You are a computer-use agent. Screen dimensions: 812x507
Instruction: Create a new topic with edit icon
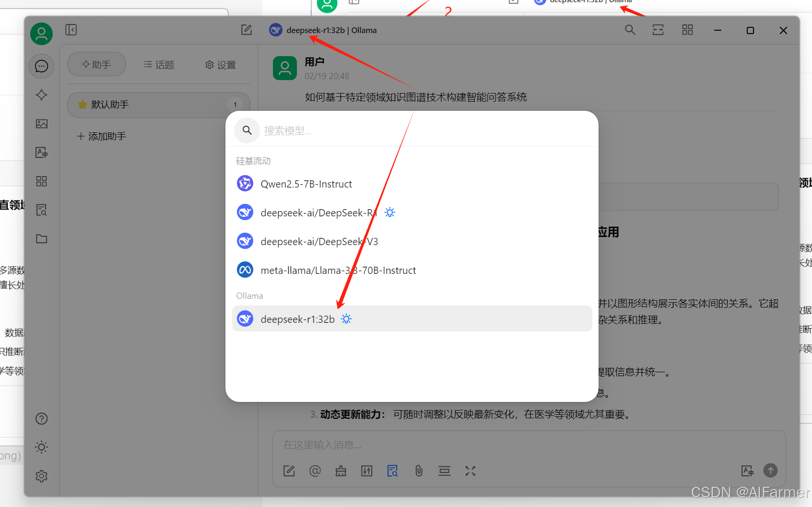pyautogui.click(x=247, y=30)
